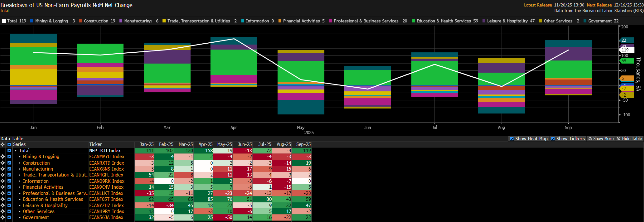Image resolution: width=644 pixels, height=222 pixels.
Task: Uncheck the Show Tickers checkbox
Action: 553,139
